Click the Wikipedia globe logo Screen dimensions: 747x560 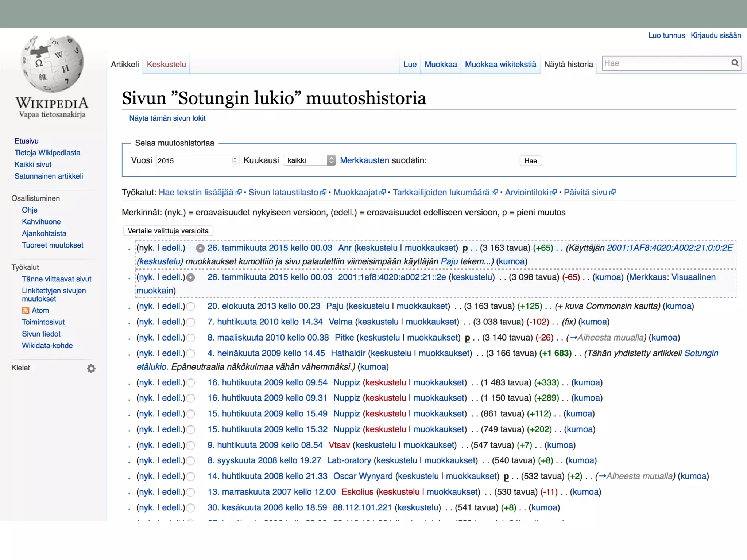pyautogui.click(x=52, y=65)
